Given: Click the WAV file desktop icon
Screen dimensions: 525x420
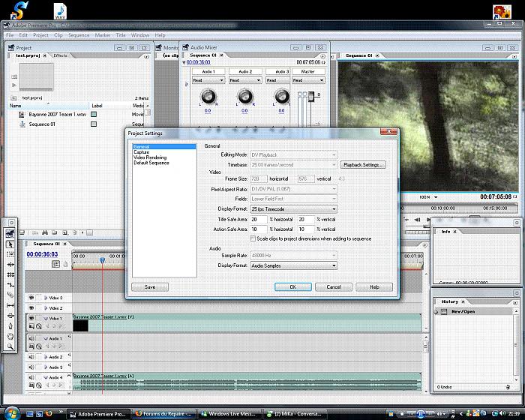Looking at the screenshot, I should pos(60,11).
